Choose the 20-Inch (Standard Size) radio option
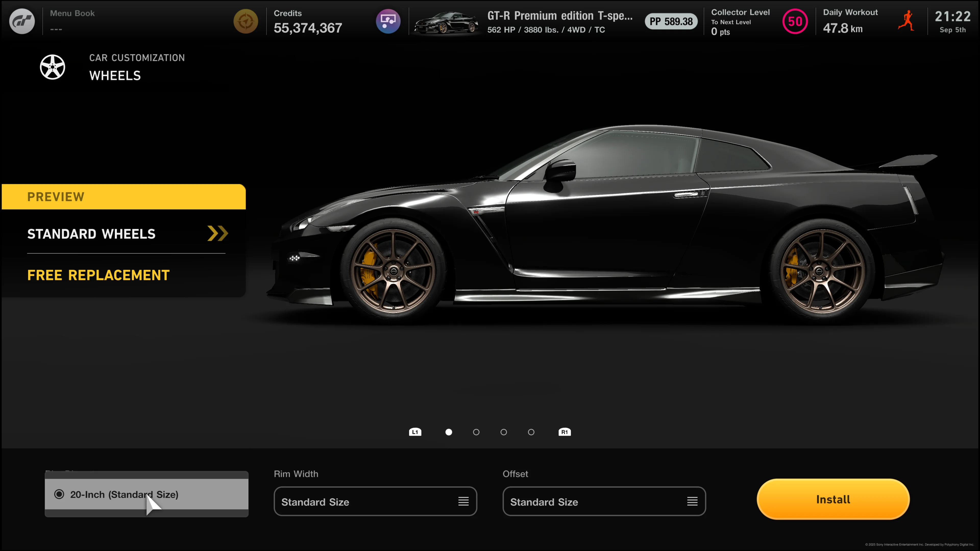The image size is (980, 551). point(146,494)
